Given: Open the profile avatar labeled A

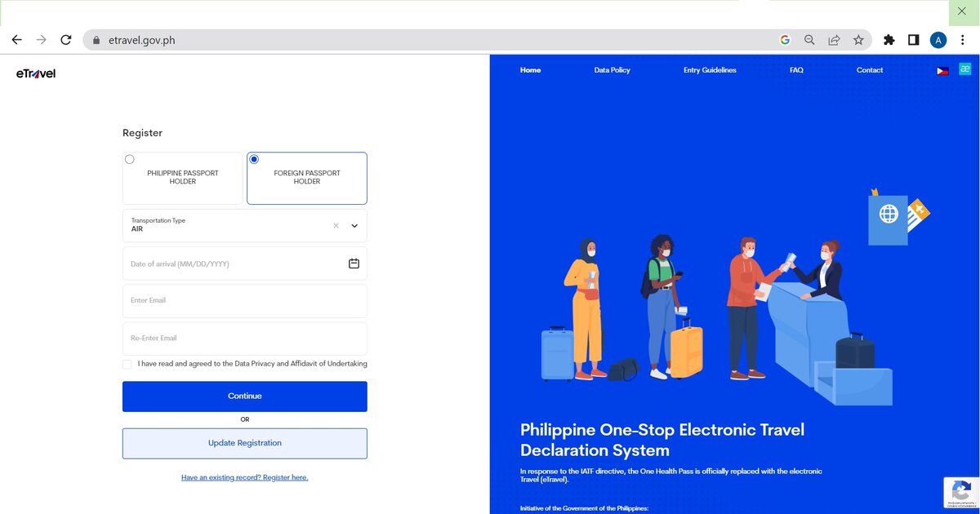Looking at the screenshot, I should (x=938, y=39).
